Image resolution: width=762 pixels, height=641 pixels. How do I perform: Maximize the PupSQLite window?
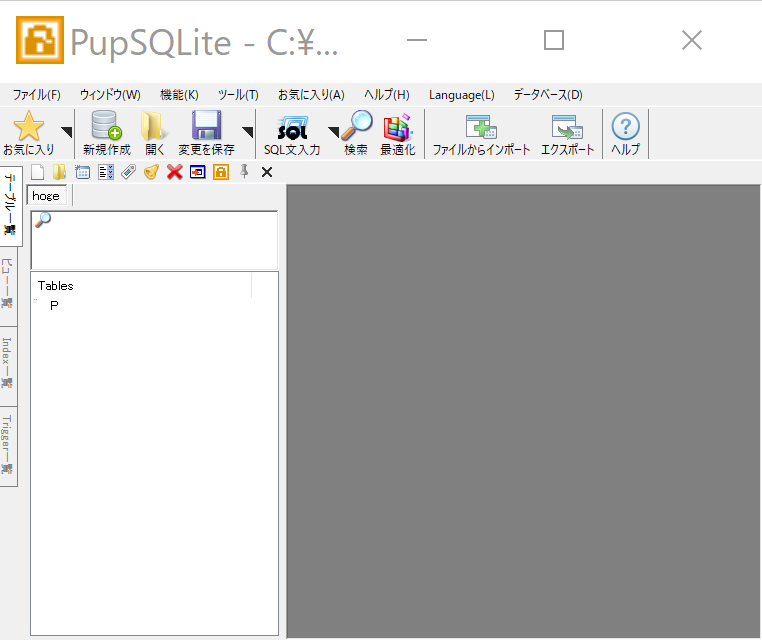click(x=554, y=40)
